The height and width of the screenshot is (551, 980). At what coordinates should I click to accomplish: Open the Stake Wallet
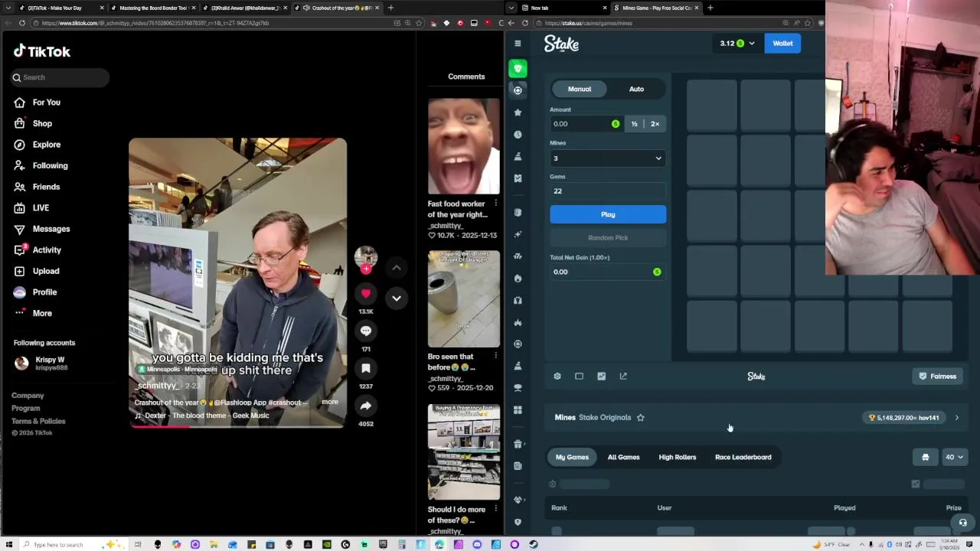coord(782,44)
